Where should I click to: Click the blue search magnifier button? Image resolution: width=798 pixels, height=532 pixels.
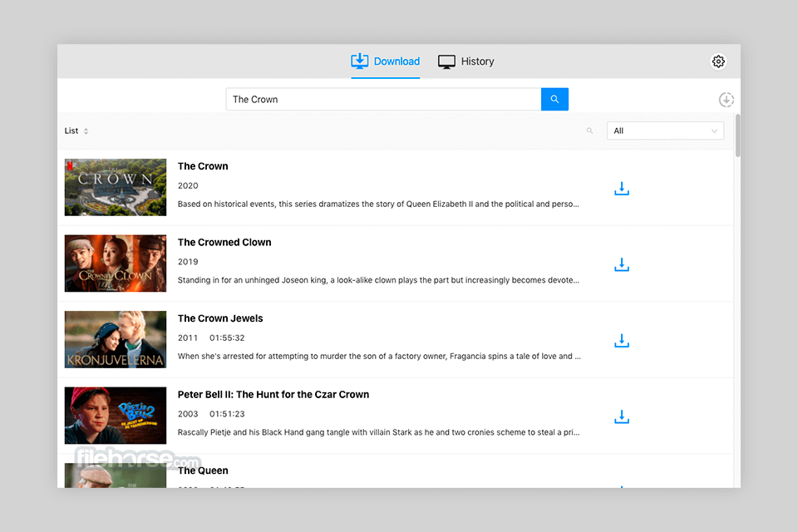pyautogui.click(x=554, y=99)
